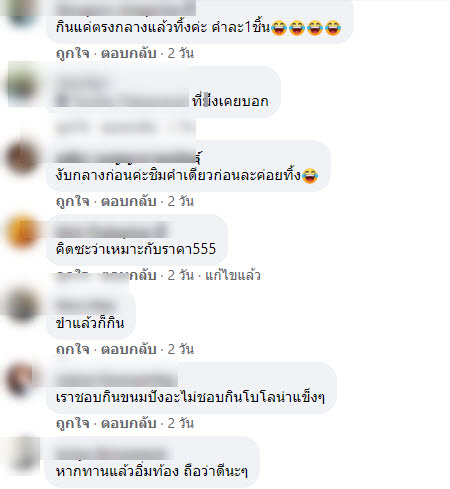
Task: Click Reply under the 'คิดซะว่าเหมาะกับราคา555' comment
Action: (x=129, y=275)
